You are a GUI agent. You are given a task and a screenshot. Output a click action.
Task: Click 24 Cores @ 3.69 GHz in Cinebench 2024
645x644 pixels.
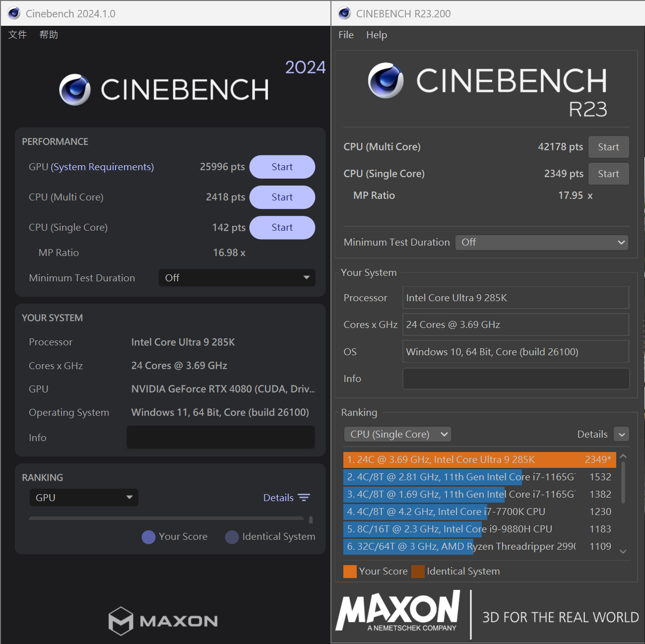(x=179, y=366)
